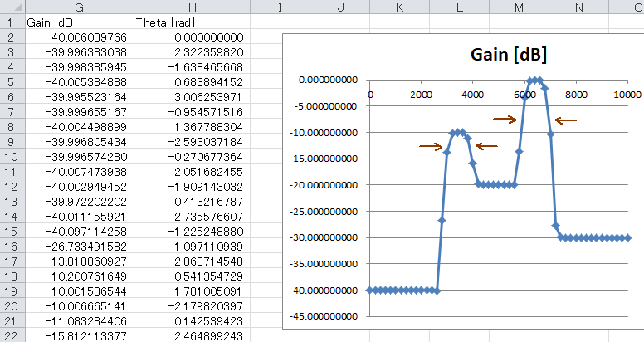Select row 16 header
This screenshot has width=644, height=342.
[x=12, y=247]
